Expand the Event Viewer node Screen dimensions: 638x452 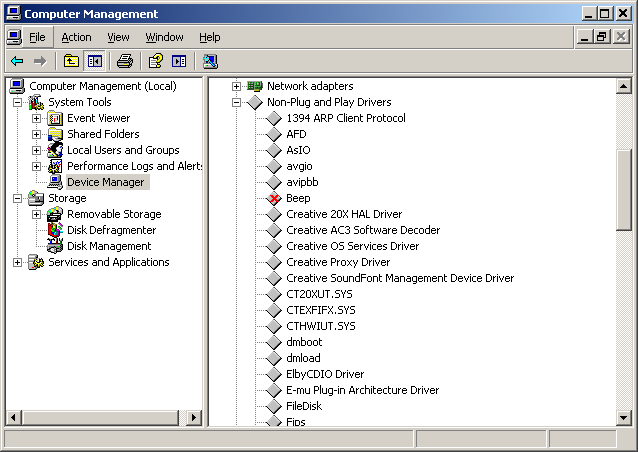coord(37,118)
